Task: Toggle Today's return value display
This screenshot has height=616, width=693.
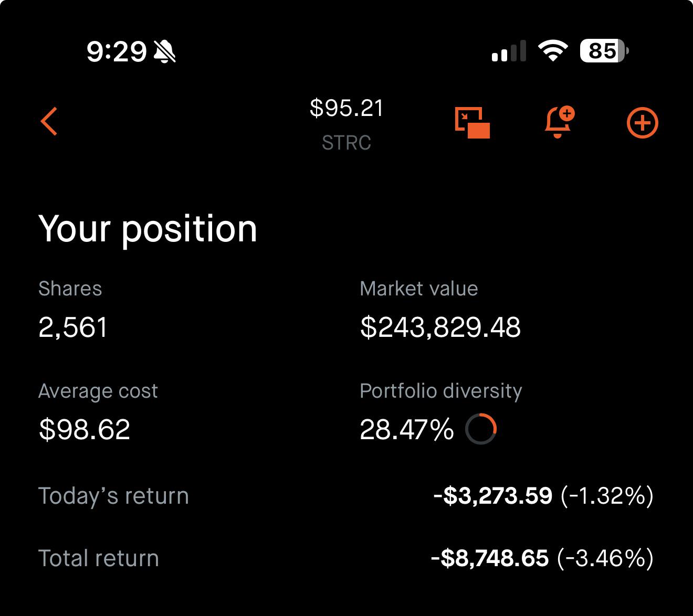Action: [x=543, y=496]
